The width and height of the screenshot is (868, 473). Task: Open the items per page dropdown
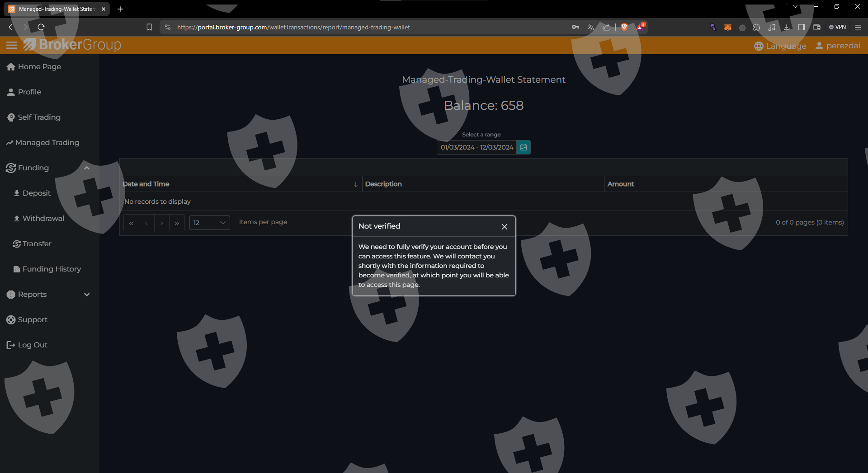click(x=209, y=223)
